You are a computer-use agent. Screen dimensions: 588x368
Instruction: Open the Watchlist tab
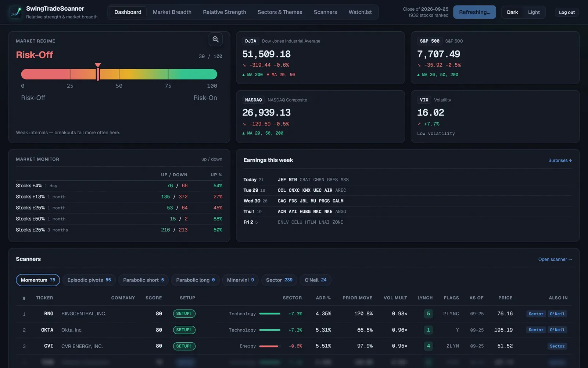360,12
